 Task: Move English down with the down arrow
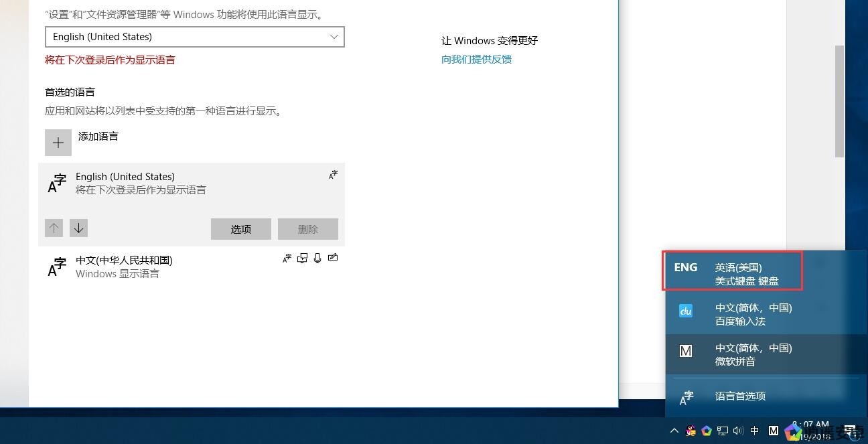coord(78,228)
